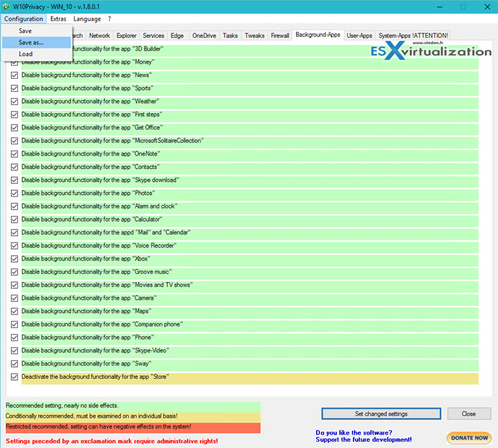Click the Close button

point(469,413)
